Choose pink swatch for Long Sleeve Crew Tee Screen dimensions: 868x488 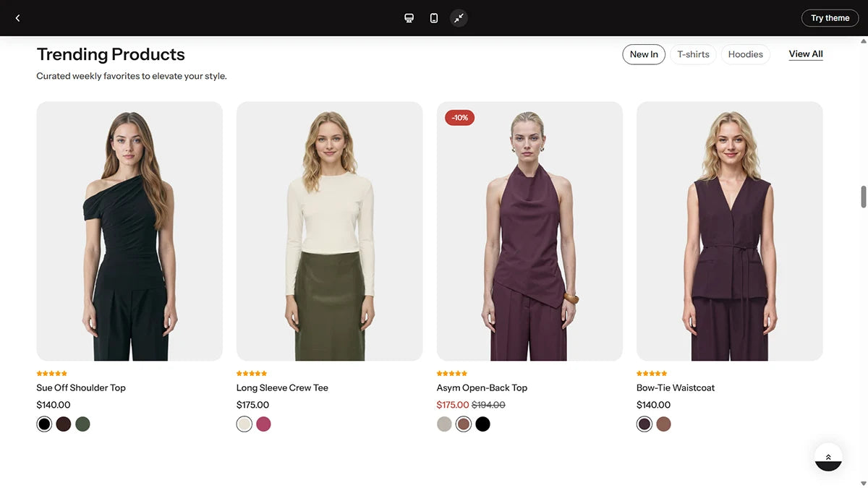[x=263, y=424]
